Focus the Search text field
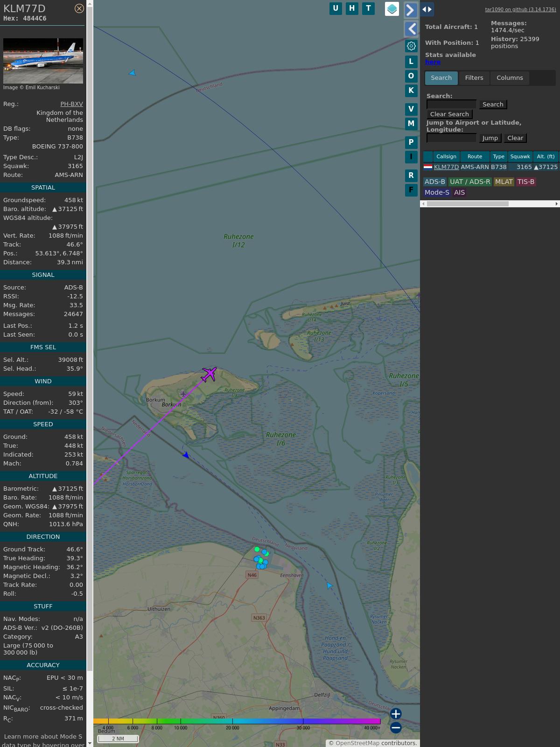Screen dimensions: 560x747 tap(451, 104)
